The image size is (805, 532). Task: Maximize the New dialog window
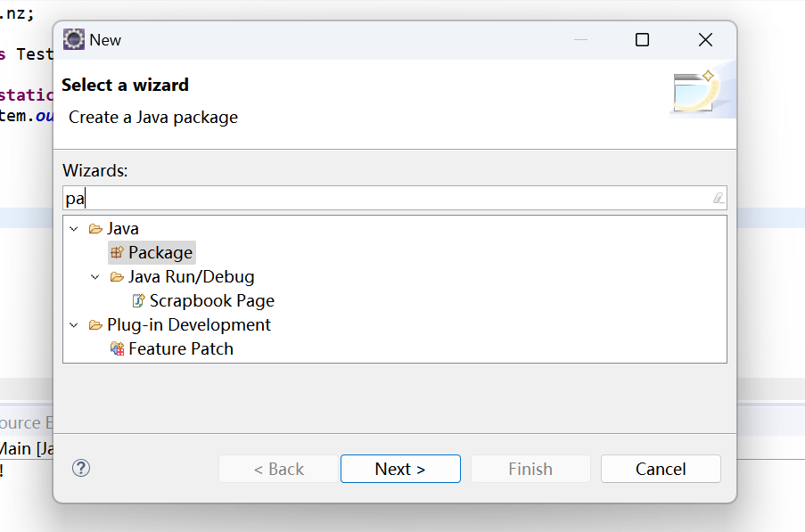point(642,40)
